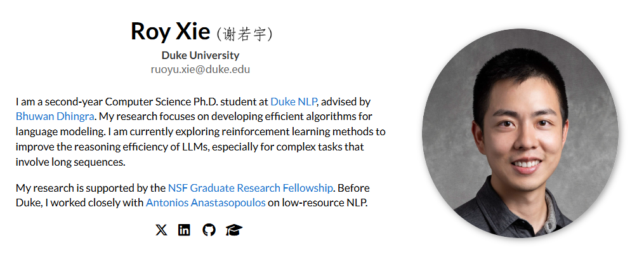Click the ruoyu.xie@duke.edu email address
644x259 pixels.
pos(200,69)
